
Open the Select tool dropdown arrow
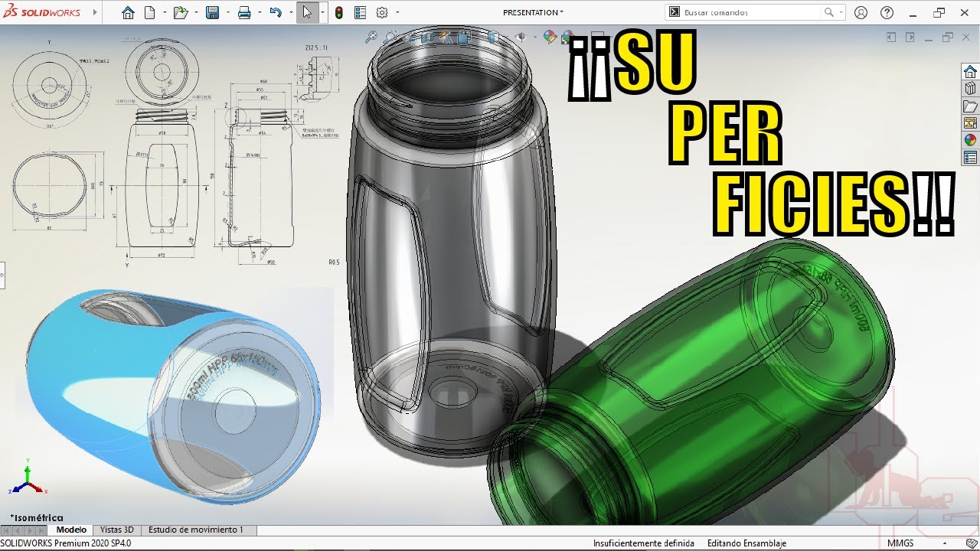(x=322, y=12)
